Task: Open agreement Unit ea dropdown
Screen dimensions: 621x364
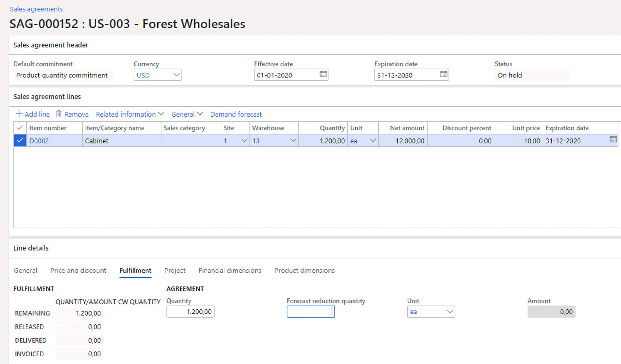Action: tap(449, 312)
